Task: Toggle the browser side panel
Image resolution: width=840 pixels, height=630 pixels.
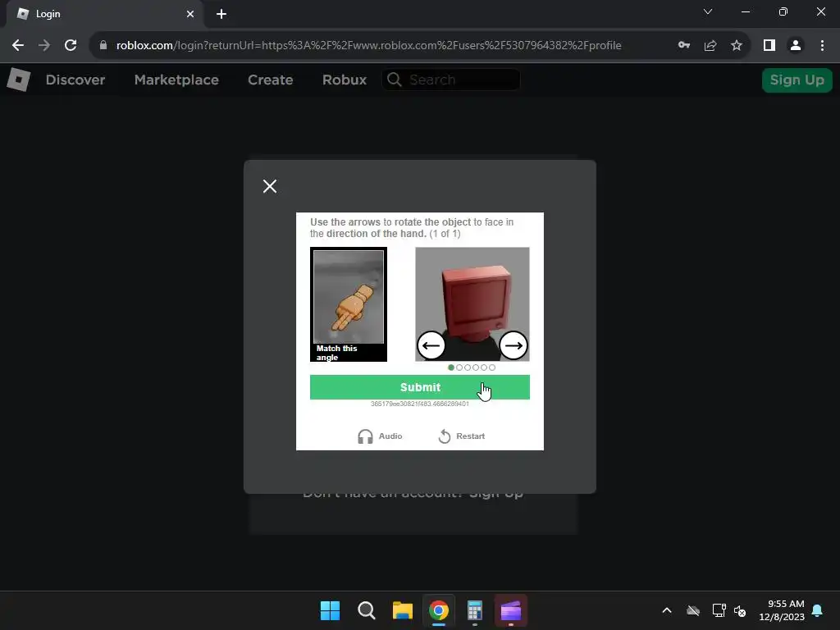Action: [769, 46]
